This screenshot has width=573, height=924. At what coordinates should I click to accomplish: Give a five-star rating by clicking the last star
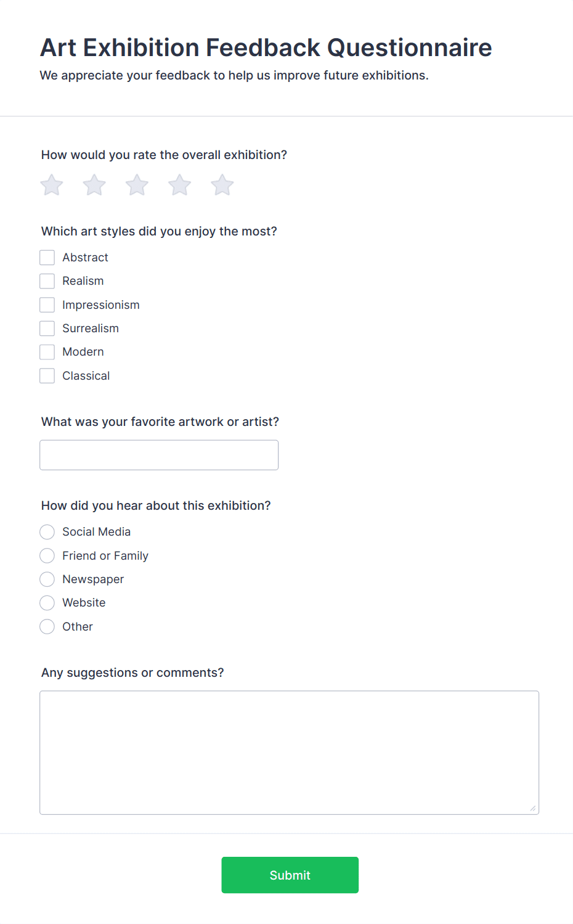222,184
